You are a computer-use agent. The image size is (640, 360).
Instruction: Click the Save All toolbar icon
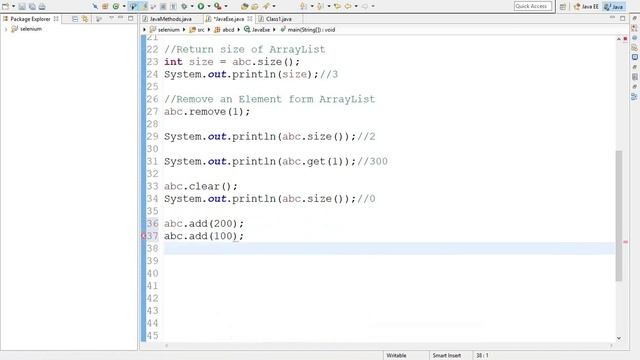(32, 6)
